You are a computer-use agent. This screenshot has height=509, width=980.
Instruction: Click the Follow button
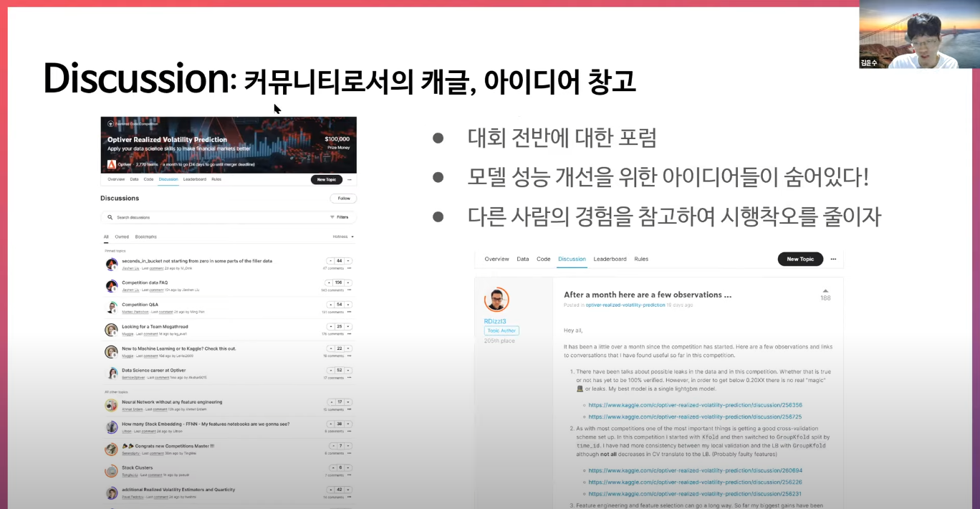(343, 198)
